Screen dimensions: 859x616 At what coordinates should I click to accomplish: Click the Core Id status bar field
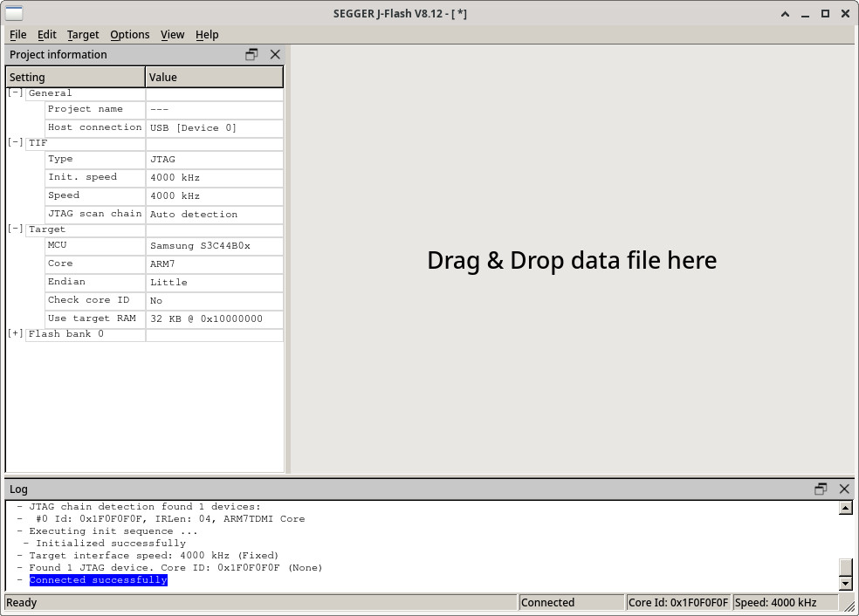coord(678,603)
